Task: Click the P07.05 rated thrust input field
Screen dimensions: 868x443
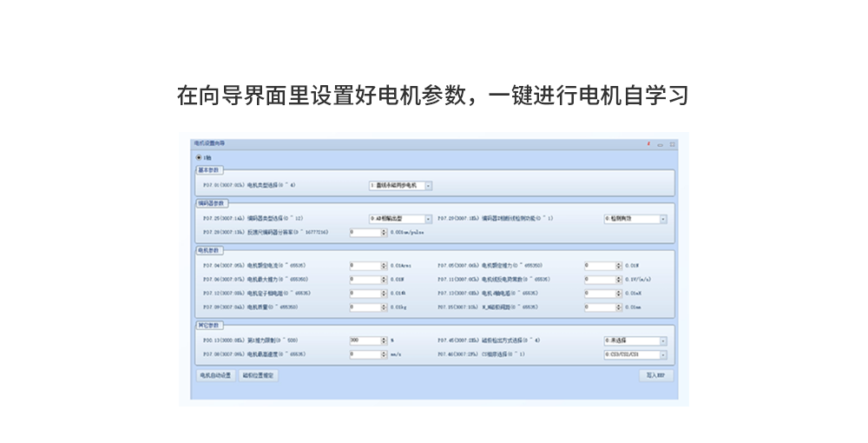Action: coord(600,265)
